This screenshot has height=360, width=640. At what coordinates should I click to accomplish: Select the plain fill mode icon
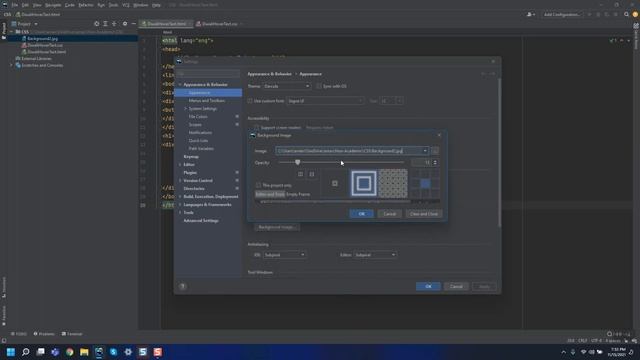[334, 184]
